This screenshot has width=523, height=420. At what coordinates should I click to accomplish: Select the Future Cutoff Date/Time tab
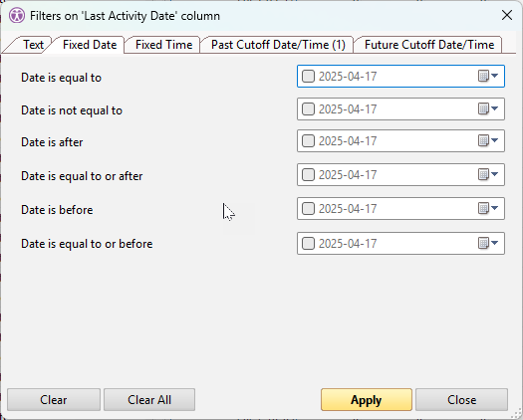point(429,45)
